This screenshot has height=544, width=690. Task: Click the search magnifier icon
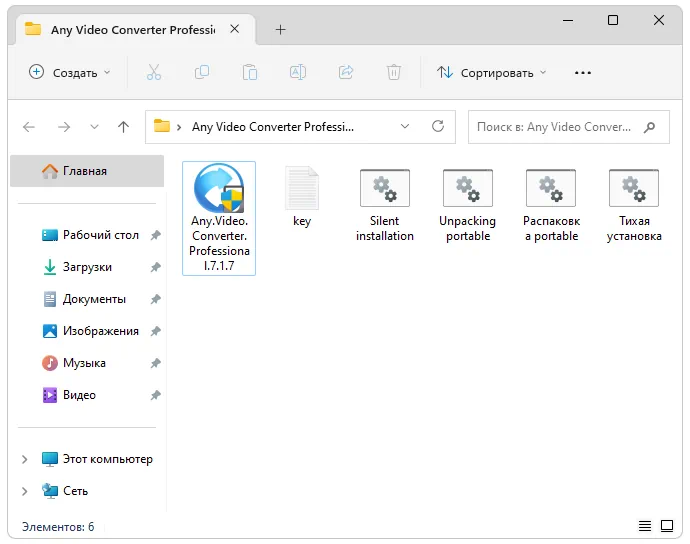pyautogui.click(x=650, y=127)
